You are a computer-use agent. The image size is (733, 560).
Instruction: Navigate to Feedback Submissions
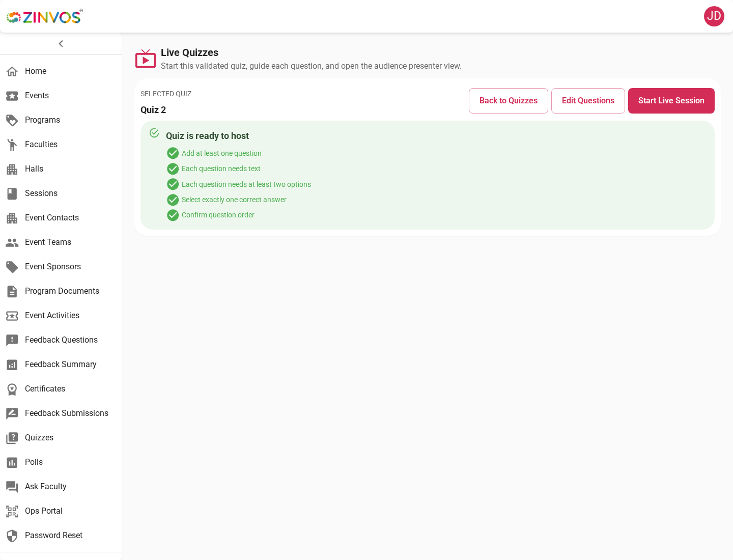61,413
